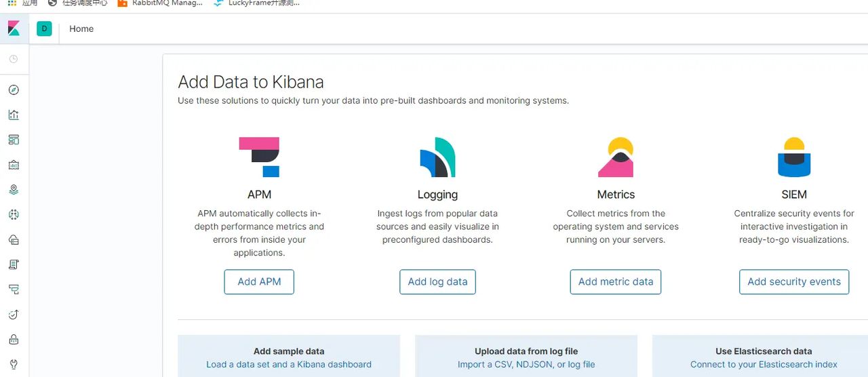Viewport: 868px width, 377px height.
Task: Open Canvas icon in sidebar
Action: 14,165
